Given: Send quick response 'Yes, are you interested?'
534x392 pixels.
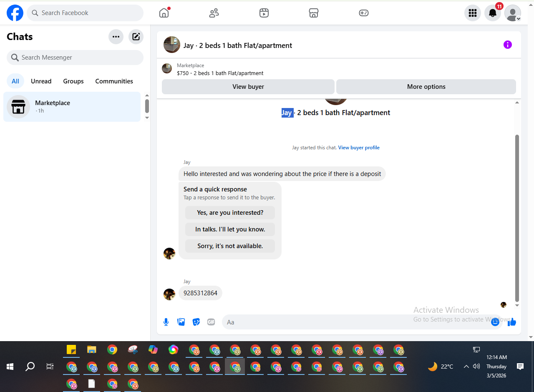Looking at the screenshot, I should point(230,213).
